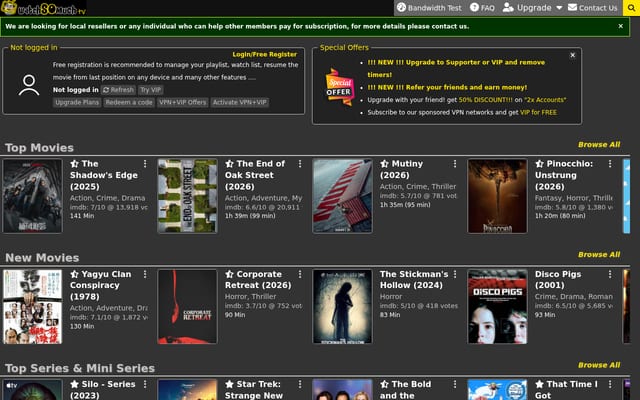Toggle favorite star for Pinocchio: Unstrung
This screenshot has width=640, height=400.
tap(540, 164)
